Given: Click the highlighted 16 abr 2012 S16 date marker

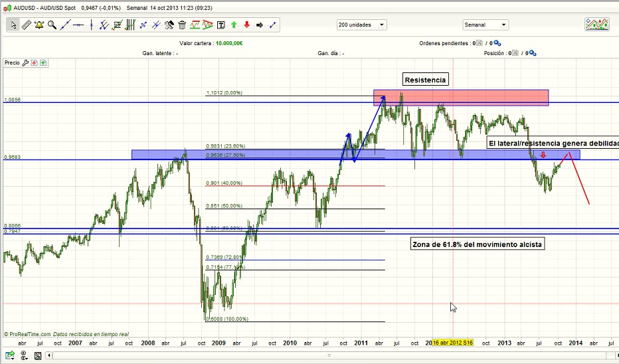Looking at the screenshot, I should pos(453,343).
